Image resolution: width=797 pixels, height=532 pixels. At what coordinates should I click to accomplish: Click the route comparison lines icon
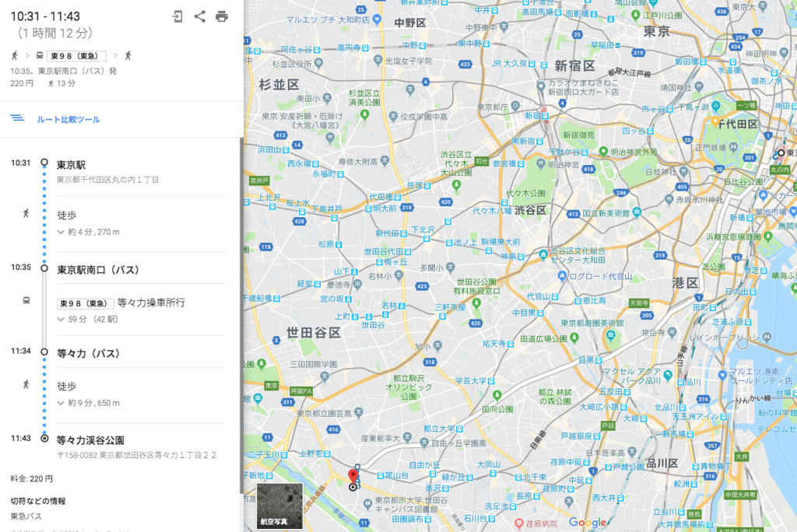pyautogui.click(x=17, y=118)
